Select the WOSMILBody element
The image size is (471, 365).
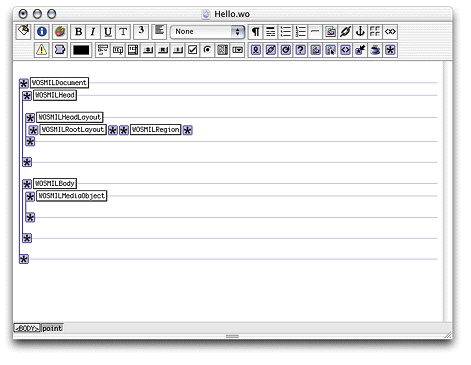pos(55,183)
